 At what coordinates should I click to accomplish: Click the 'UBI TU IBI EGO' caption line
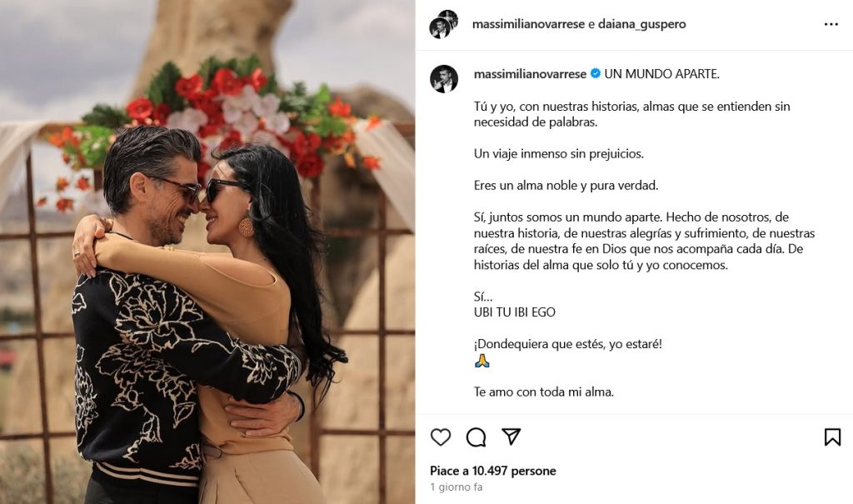coord(515,312)
